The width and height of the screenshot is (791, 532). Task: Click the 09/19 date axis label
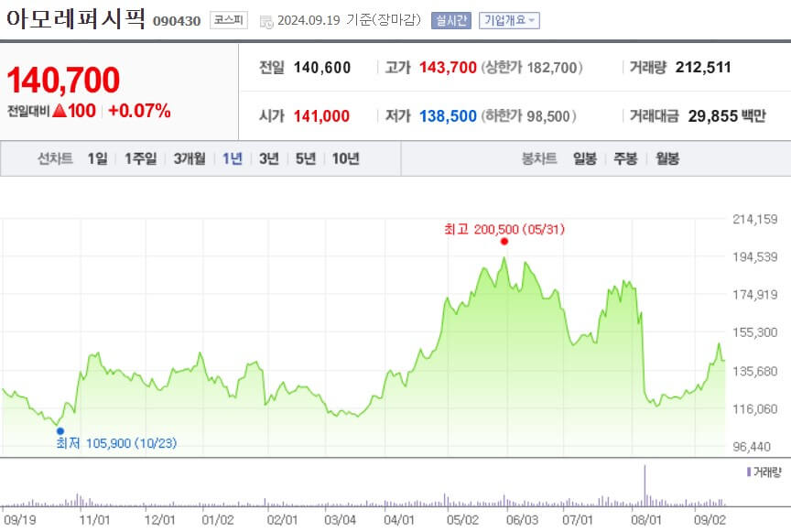pyautogui.click(x=19, y=520)
